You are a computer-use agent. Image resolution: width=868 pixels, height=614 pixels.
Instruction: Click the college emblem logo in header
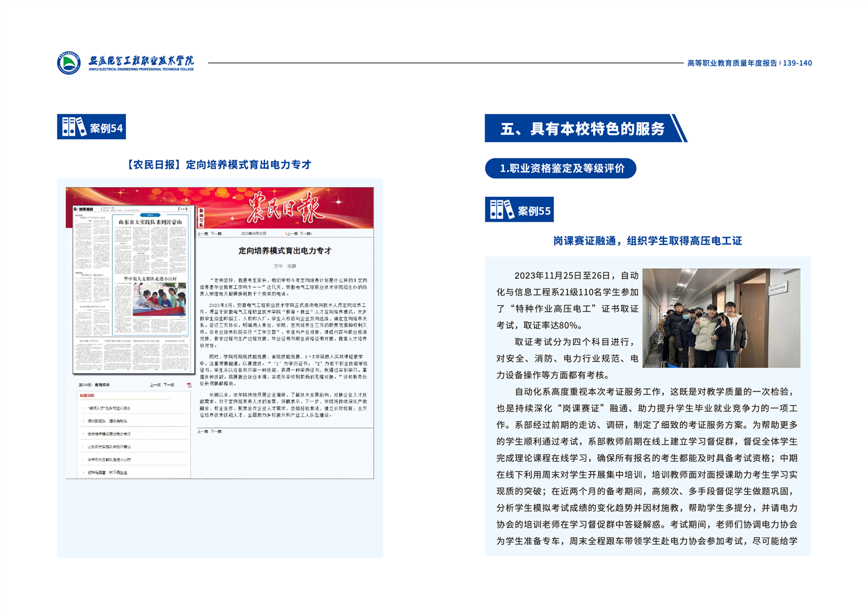(69, 63)
